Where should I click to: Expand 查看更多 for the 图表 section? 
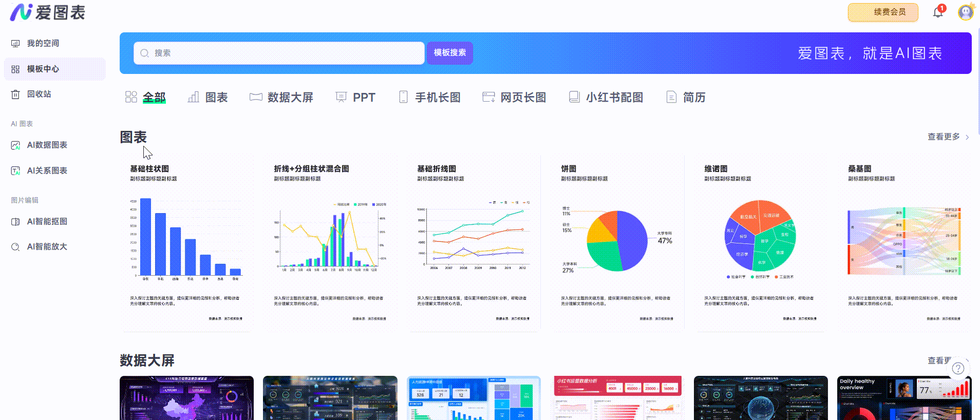948,137
